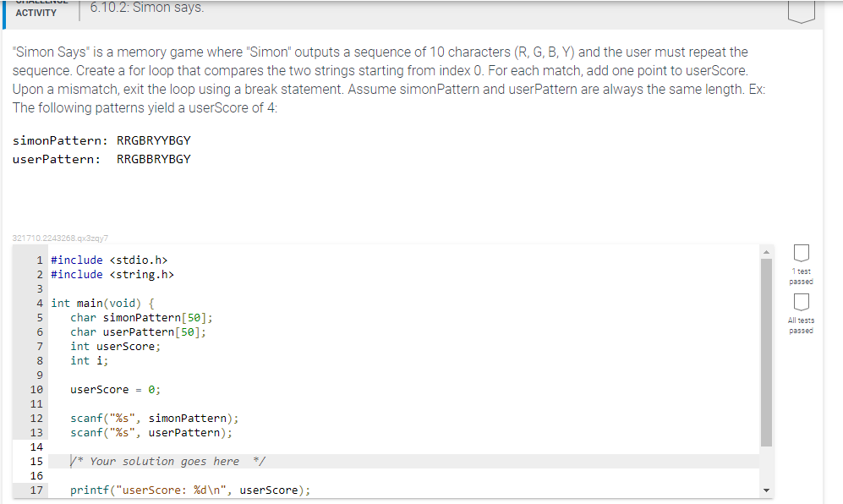Click the code editor vertical scrollbar thumb
This screenshot has width=843, height=504.
coord(767,353)
